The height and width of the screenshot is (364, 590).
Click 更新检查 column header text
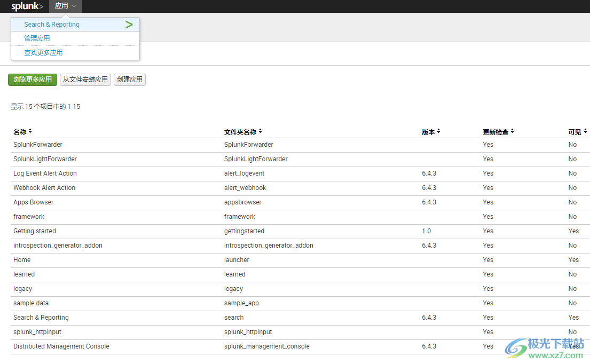pyautogui.click(x=495, y=132)
